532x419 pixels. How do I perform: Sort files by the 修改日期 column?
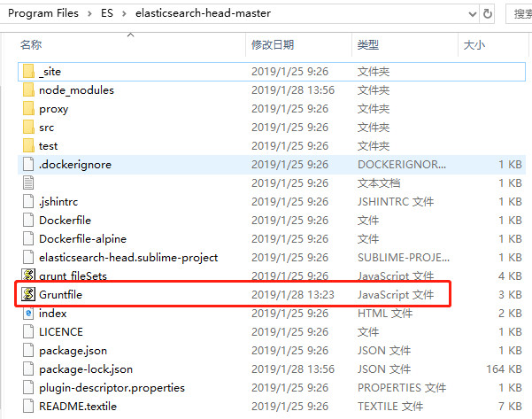coord(273,44)
